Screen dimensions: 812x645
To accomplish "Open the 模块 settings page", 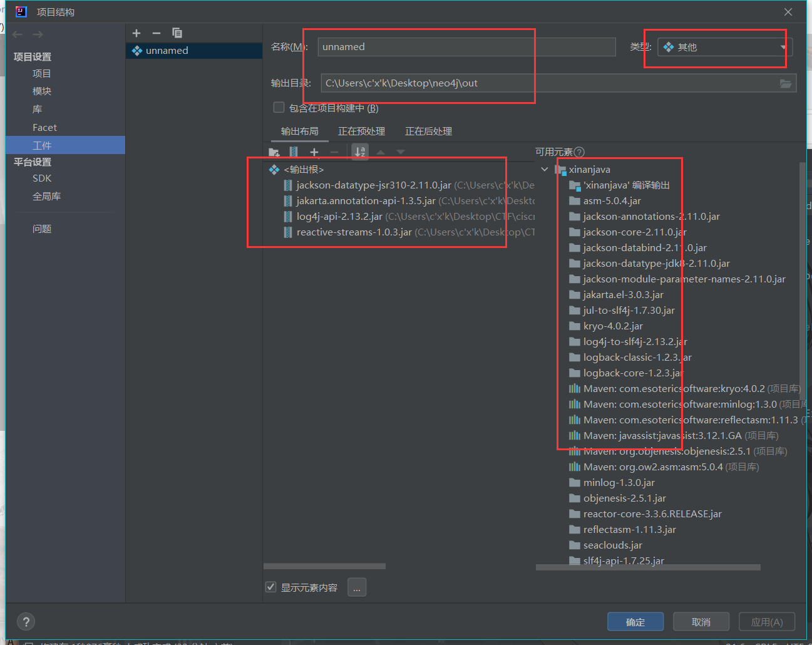I will coord(42,91).
